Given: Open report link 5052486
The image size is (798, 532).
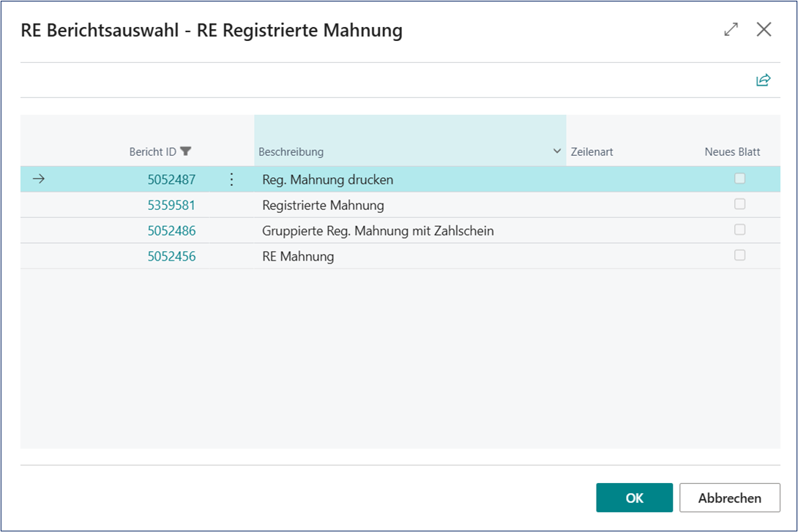Looking at the screenshot, I should pyautogui.click(x=171, y=230).
